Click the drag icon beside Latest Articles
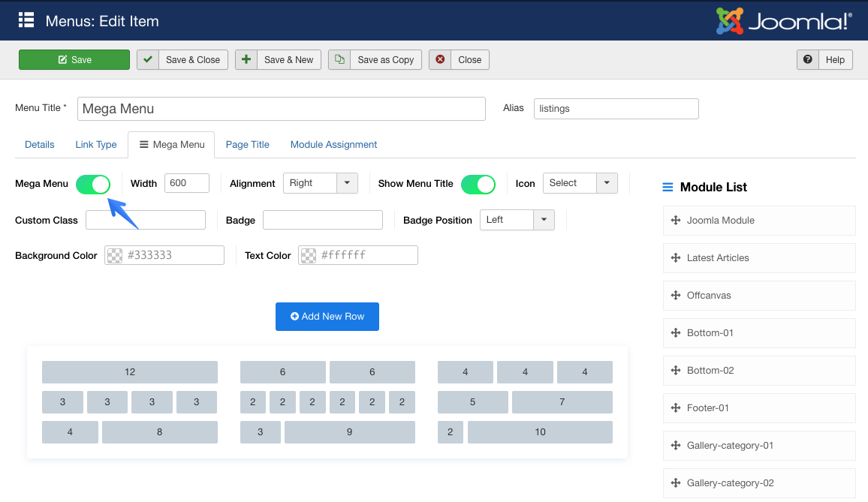Screen dimensions: 868x502 [675, 258]
